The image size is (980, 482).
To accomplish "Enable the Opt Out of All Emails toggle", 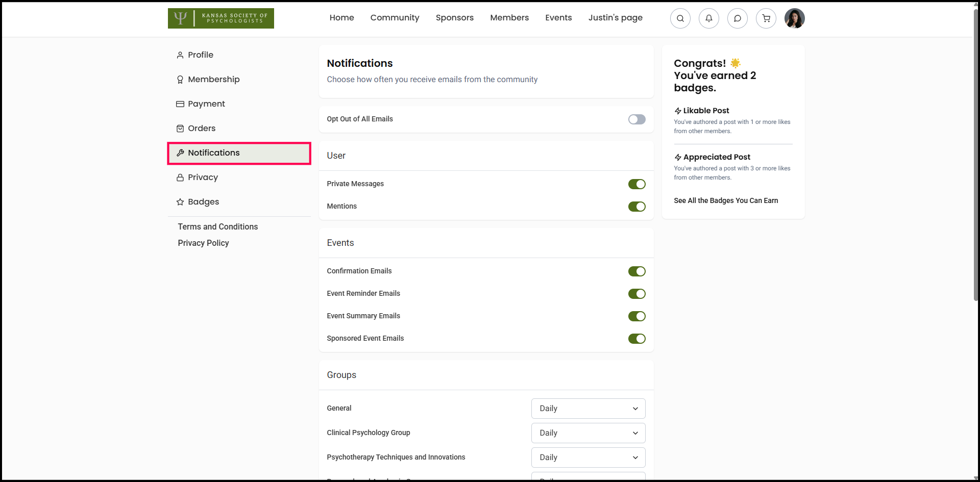I will tap(636, 119).
